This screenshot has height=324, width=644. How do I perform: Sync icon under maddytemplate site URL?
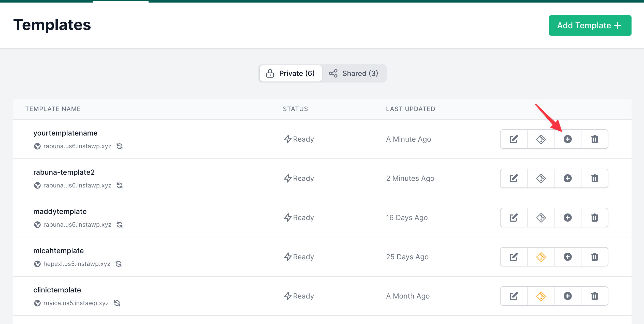click(x=120, y=225)
